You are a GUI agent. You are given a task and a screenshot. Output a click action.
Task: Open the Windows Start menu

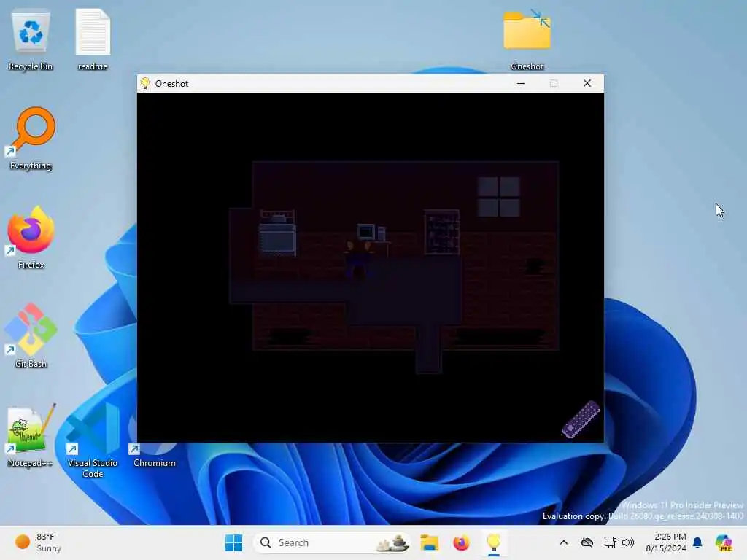233,542
